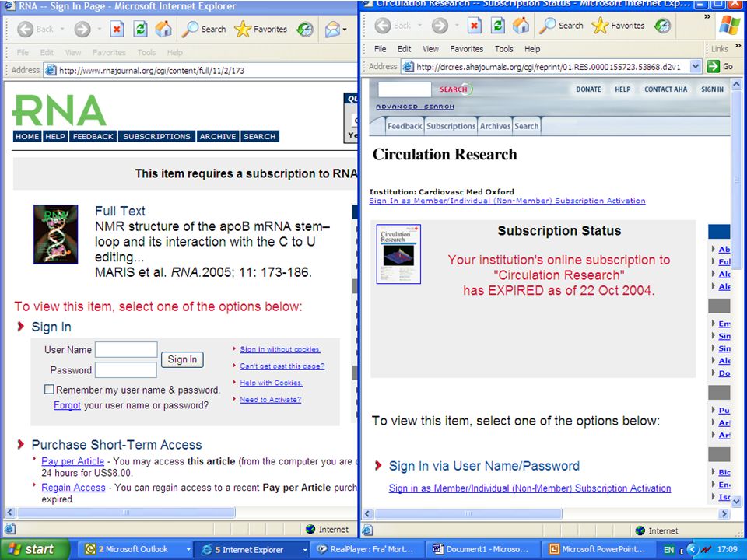
Task: Click Refresh icon in Circulation Research window
Action: click(497, 26)
